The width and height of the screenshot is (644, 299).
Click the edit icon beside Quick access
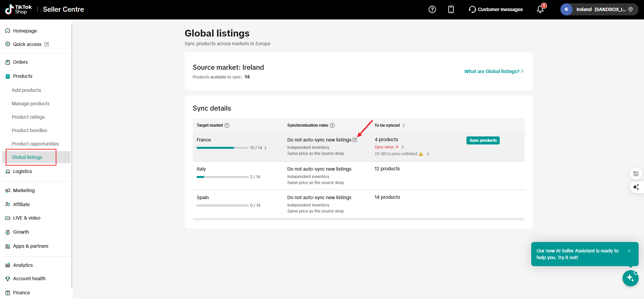(47, 44)
